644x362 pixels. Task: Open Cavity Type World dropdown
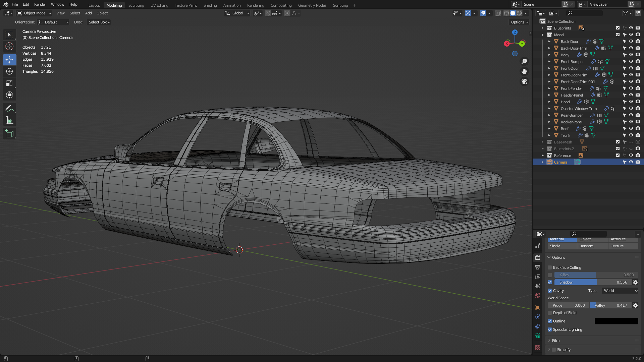pyautogui.click(x=620, y=291)
